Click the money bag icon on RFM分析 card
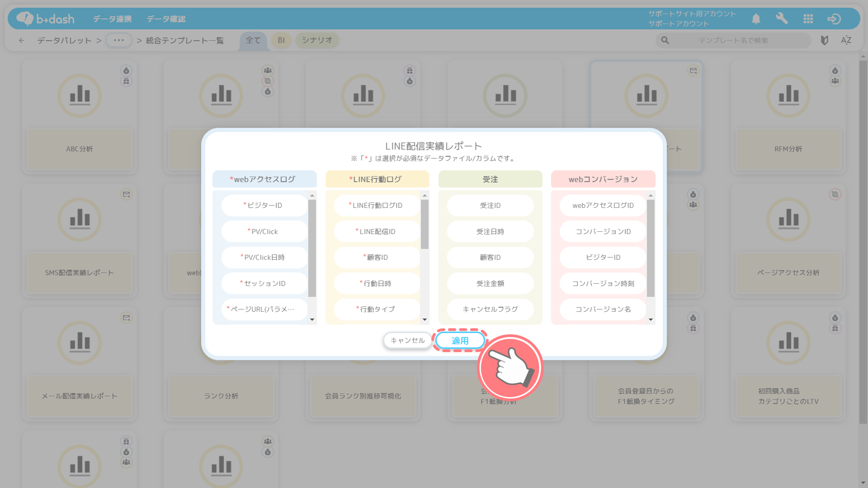Screen dimensions: 868x488 (835, 71)
